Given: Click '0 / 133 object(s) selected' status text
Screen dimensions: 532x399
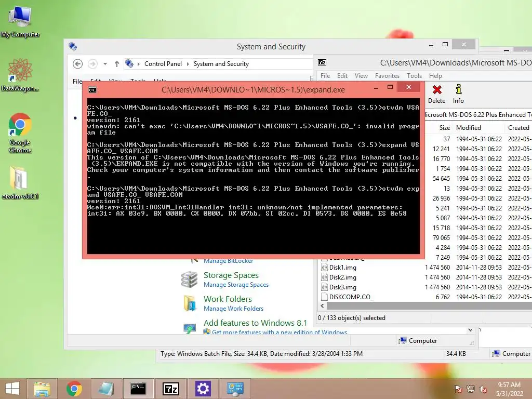Looking at the screenshot, I should coord(352,318).
